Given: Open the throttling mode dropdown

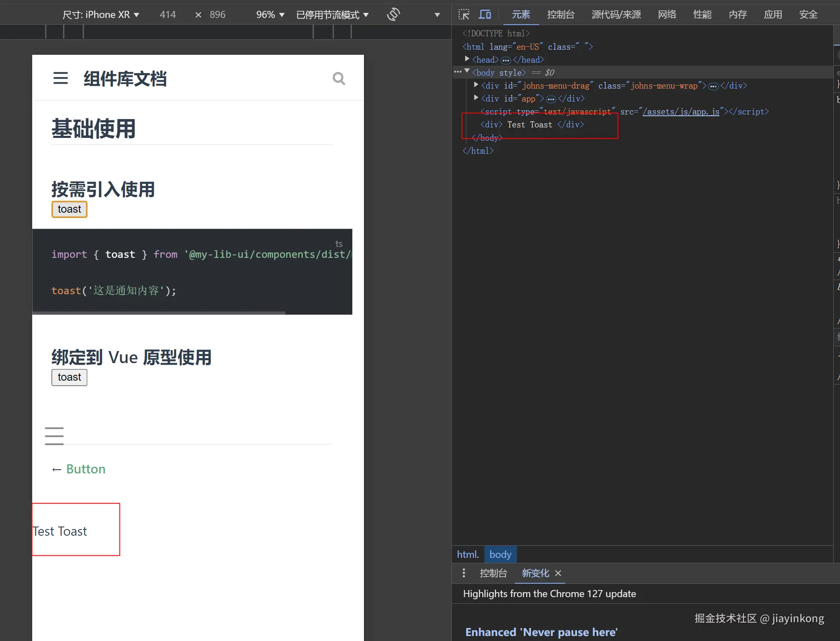Looking at the screenshot, I should (332, 15).
